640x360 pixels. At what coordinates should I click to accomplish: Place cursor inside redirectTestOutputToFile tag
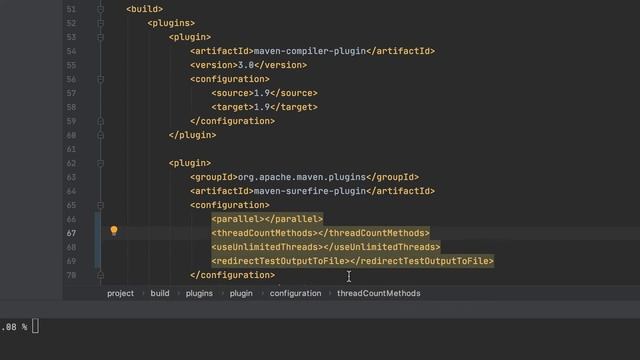coord(350,261)
